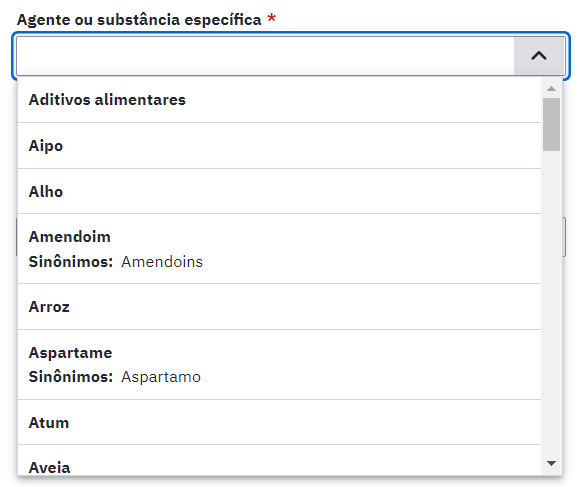Screen dimensions: 582x487
Task: Choose Aipo from the list
Action: [279, 146]
